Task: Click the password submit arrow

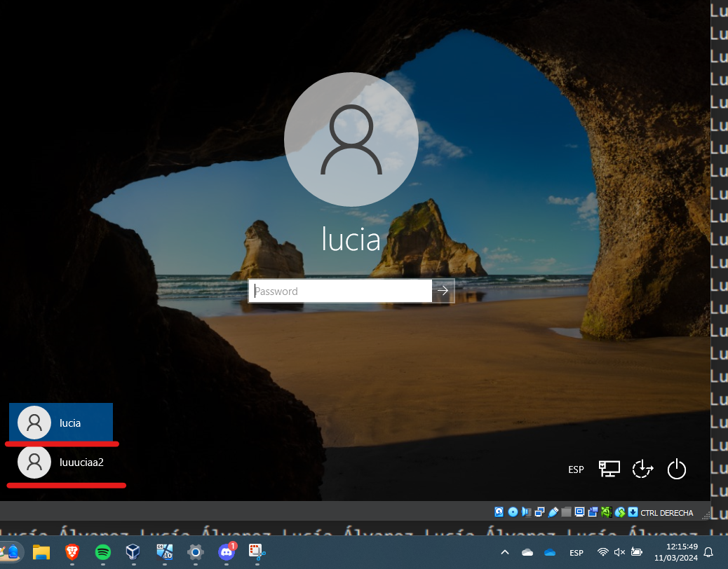Action: tap(443, 291)
